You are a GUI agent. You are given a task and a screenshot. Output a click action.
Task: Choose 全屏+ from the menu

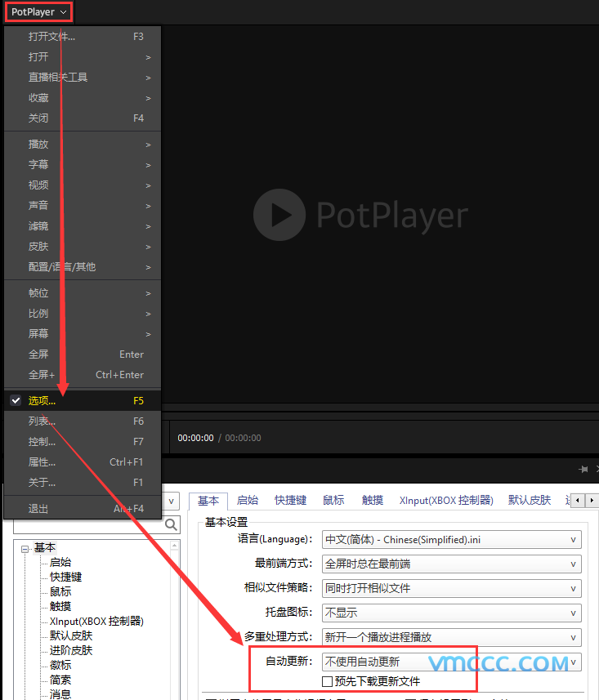[x=83, y=375]
